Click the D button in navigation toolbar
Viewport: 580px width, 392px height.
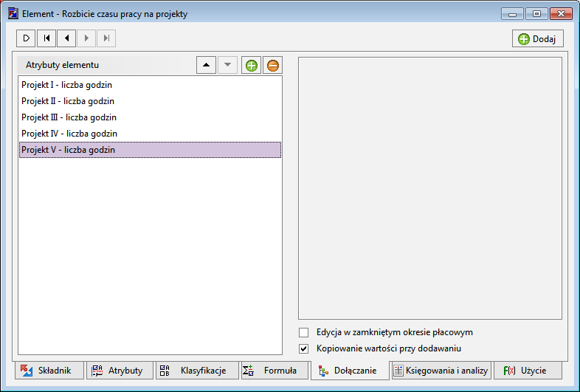click(26, 38)
